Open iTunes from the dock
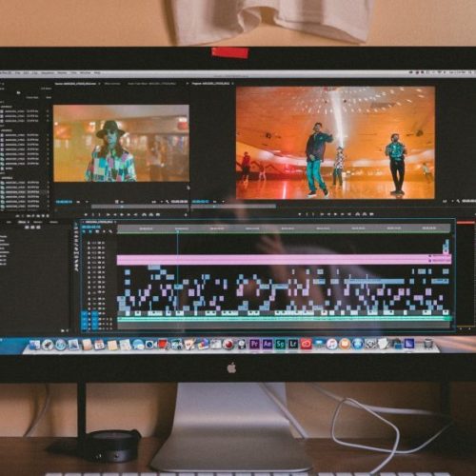 [332, 344]
